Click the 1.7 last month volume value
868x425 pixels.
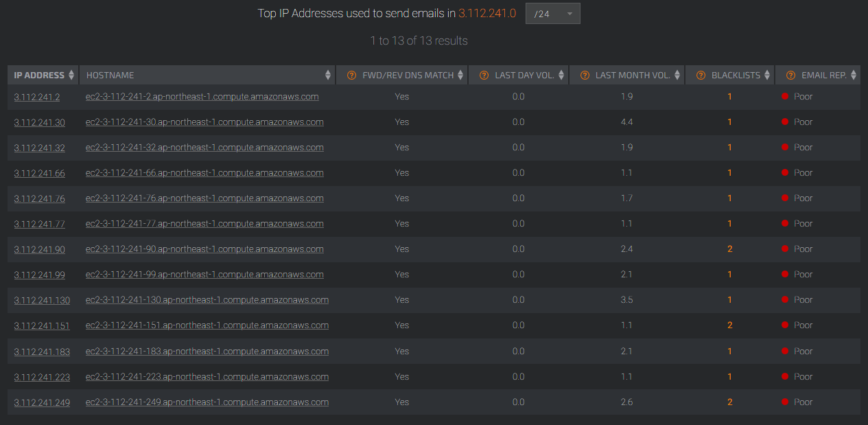click(626, 198)
